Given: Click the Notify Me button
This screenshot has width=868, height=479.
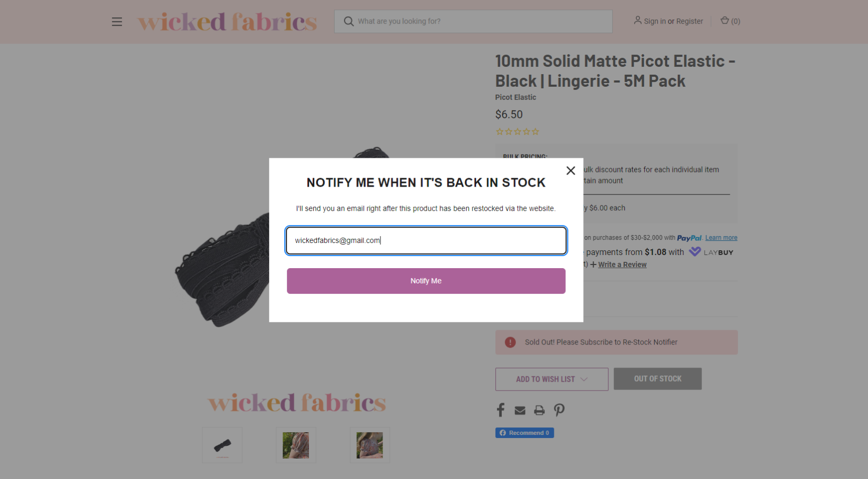Looking at the screenshot, I should (426, 281).
